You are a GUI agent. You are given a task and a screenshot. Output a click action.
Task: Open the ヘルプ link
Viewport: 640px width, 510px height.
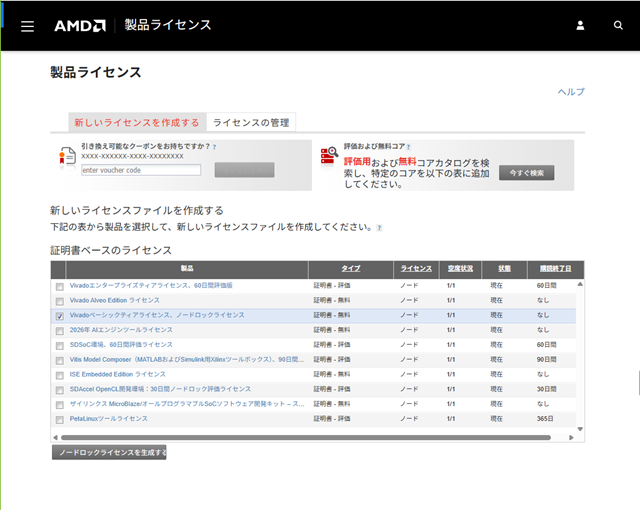click(571, 92)
